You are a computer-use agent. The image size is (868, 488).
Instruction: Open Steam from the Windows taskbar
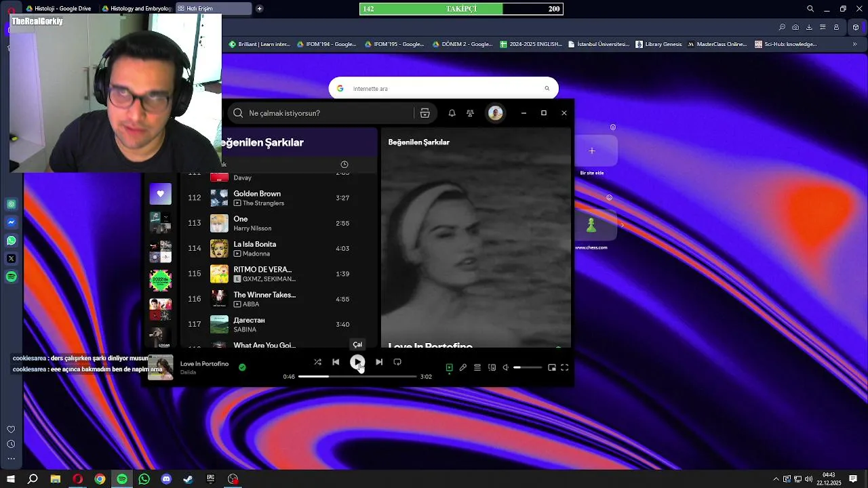(189, 479)
